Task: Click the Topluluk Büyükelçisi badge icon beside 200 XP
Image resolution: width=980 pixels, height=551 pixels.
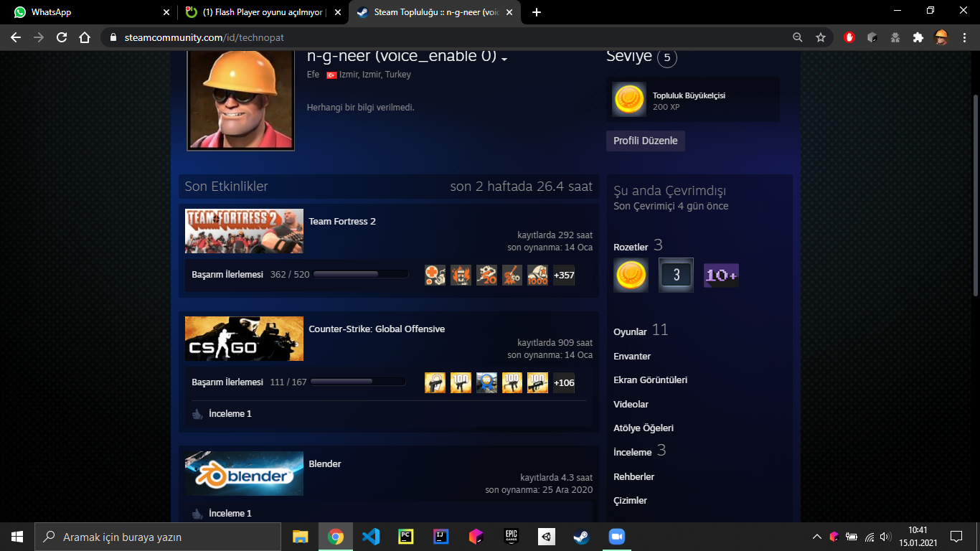Action: [x=629, y=99]
